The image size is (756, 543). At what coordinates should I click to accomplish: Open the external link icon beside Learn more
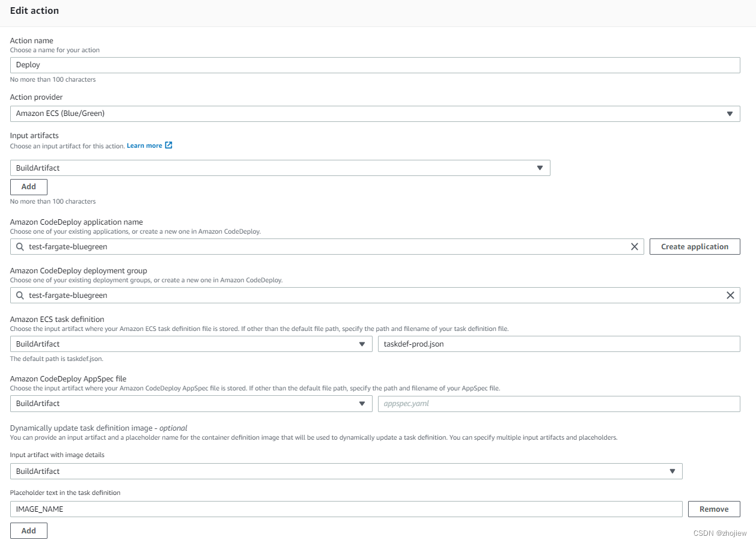point(169,145)
